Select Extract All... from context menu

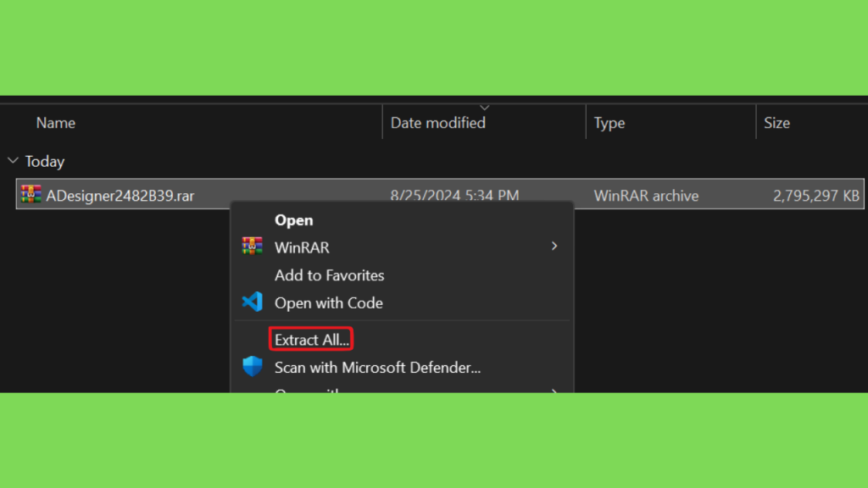point(312,340)
